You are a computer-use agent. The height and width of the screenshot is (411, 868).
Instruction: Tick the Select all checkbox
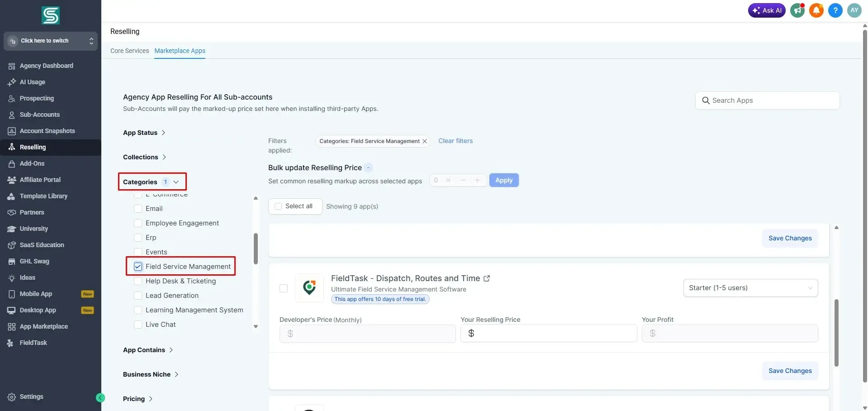[278, 206]
